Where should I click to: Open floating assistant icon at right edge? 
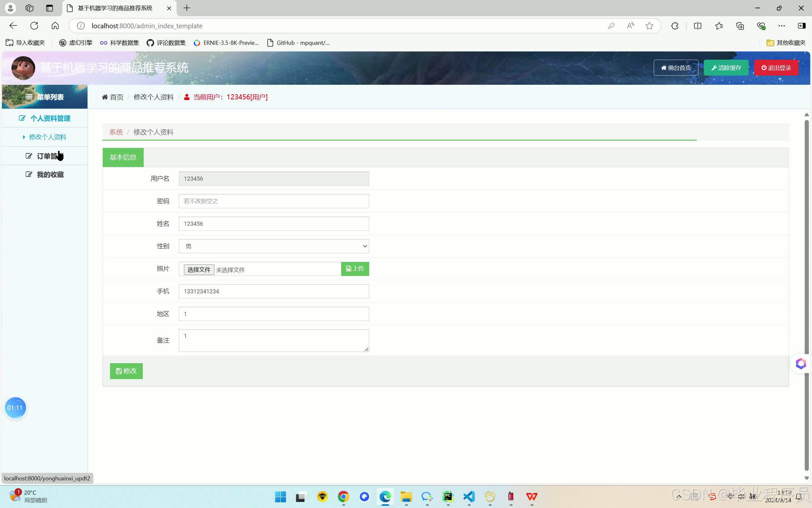[x=801, y=363]
